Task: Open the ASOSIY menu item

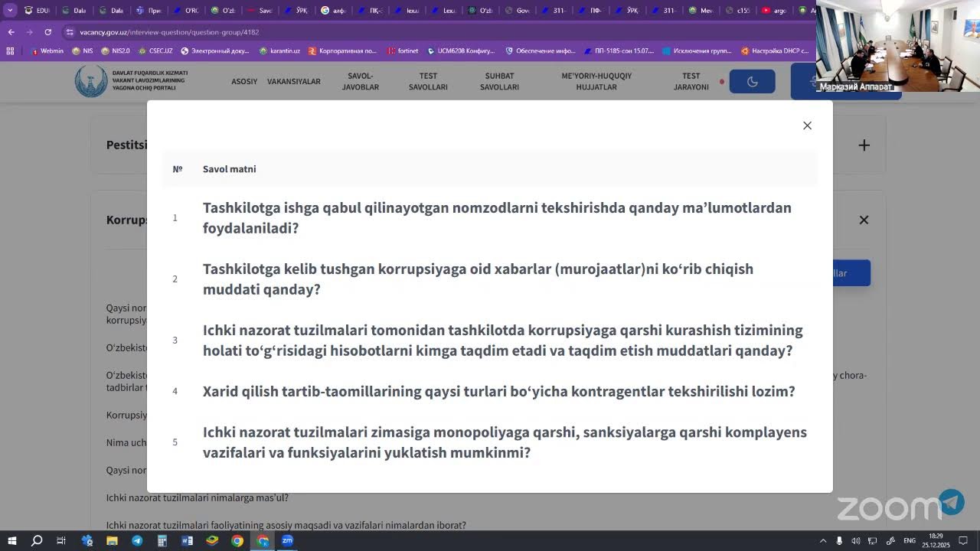Action: point(244,81)
